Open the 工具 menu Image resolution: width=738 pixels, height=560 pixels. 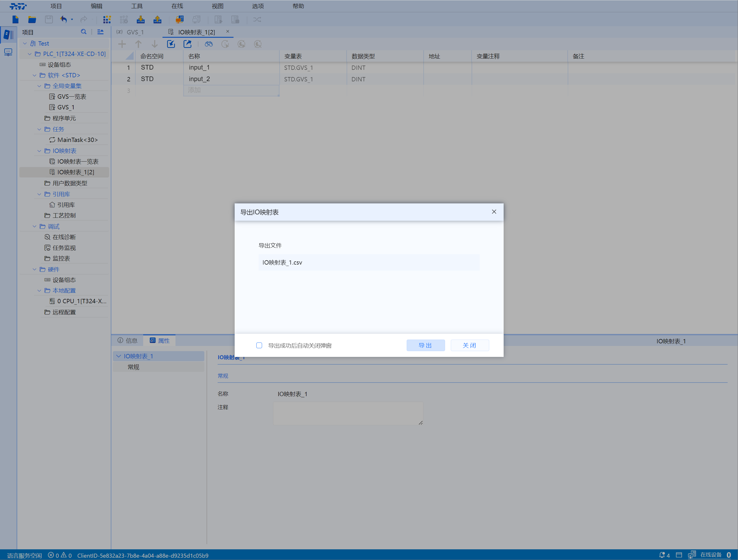(x=137, y=6)
